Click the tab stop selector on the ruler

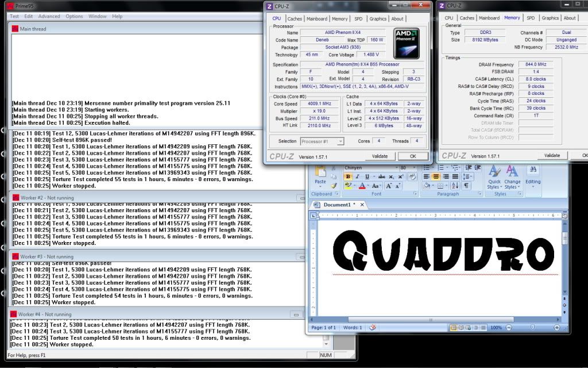[313, 216]
